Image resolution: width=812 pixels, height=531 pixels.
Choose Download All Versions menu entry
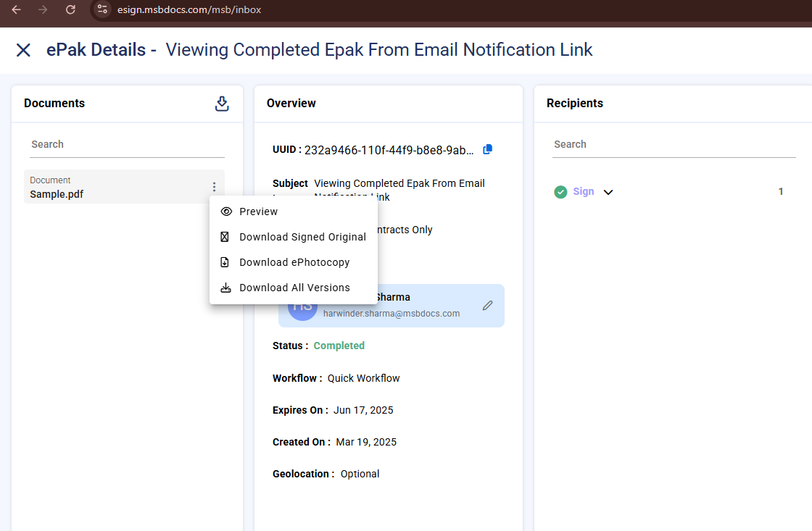pyautogui.click(x=294, y=288)
